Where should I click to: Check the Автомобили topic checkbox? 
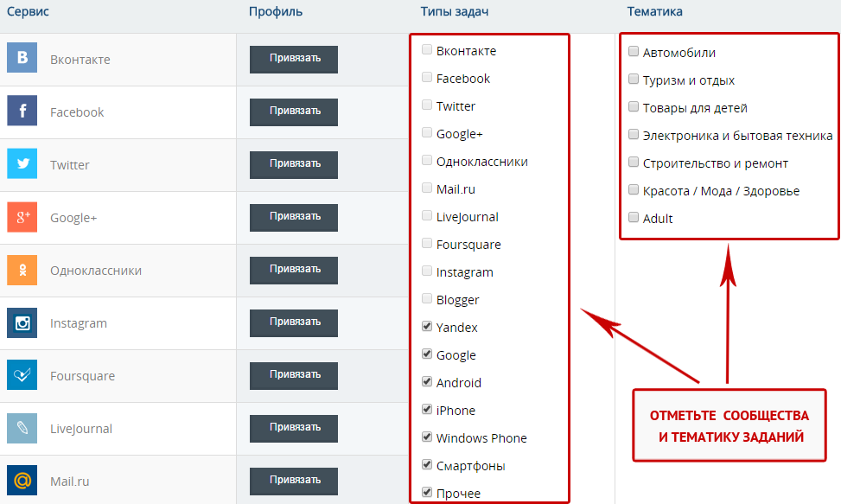(634, 52)
